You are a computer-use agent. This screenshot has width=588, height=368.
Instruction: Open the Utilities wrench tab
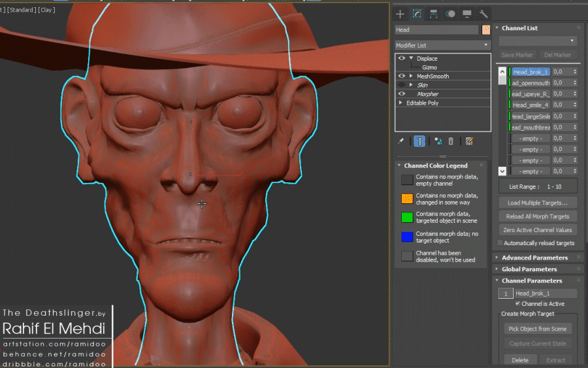[x=484, y=14]
